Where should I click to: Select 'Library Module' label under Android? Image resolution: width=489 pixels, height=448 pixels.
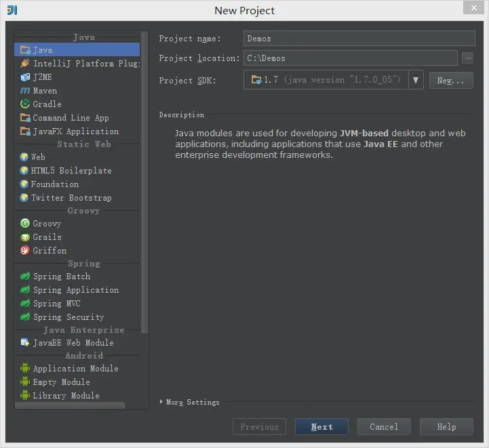[66, 395]
